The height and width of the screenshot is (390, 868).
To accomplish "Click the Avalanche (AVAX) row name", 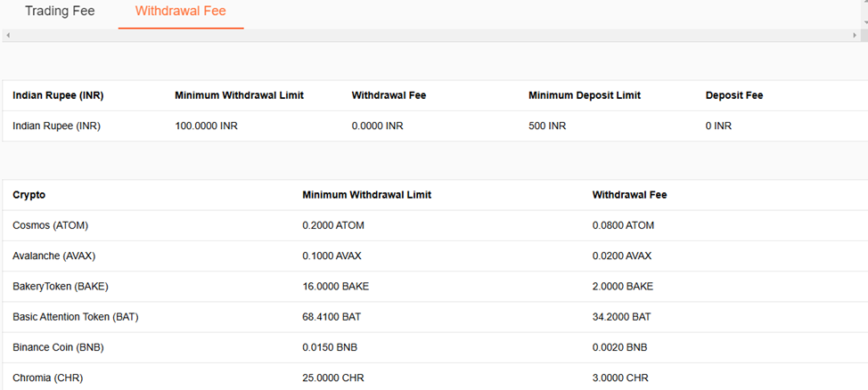I will (53, 256).
